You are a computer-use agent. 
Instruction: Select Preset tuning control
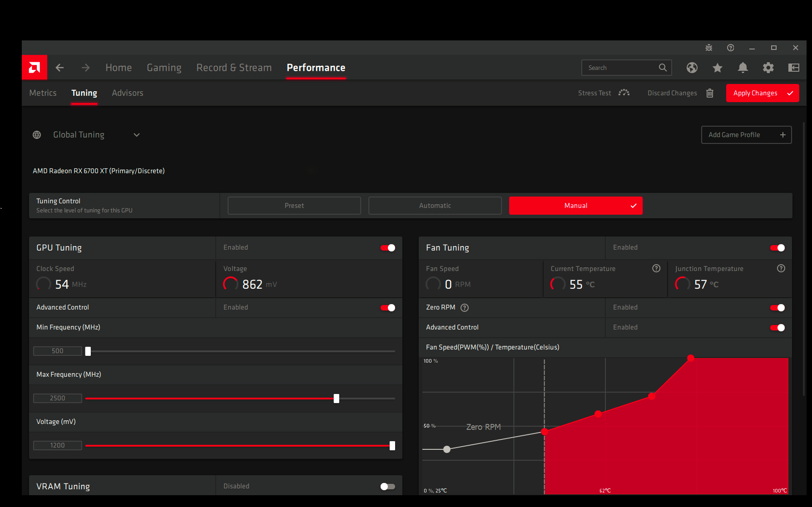point(294,206)
